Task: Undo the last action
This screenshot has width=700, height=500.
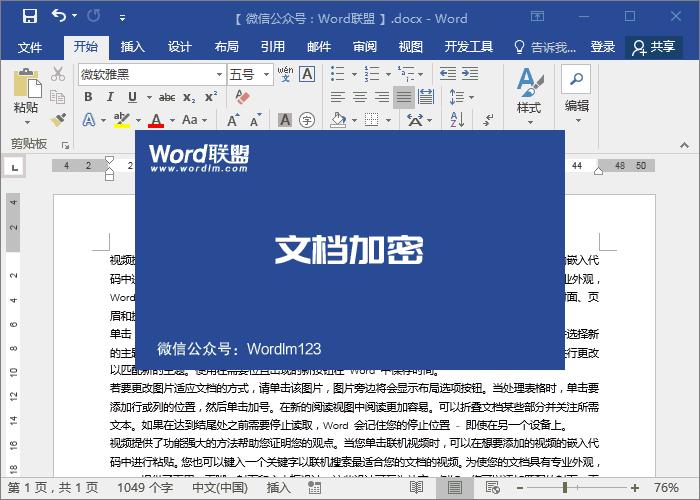Action: [x=58, y=16]
